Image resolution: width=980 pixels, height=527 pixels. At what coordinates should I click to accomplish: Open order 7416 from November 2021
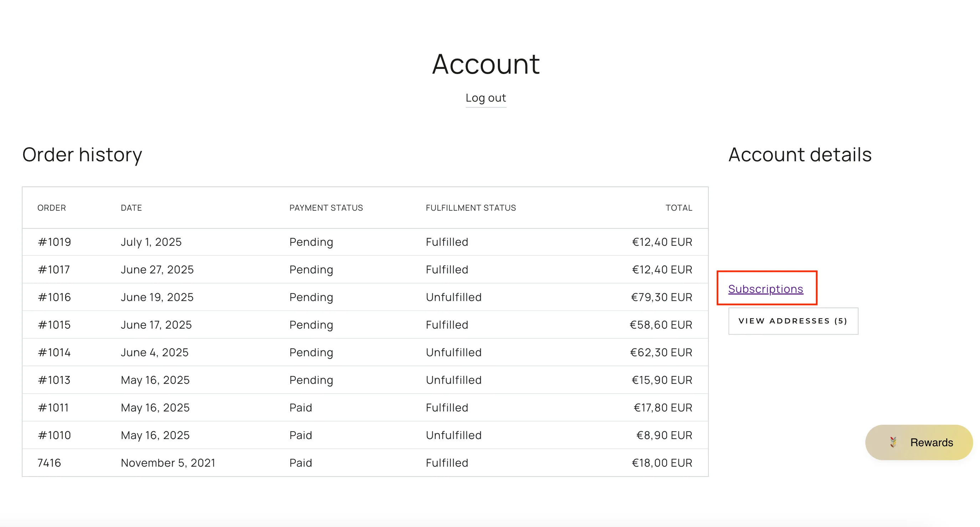coord(49,463)
